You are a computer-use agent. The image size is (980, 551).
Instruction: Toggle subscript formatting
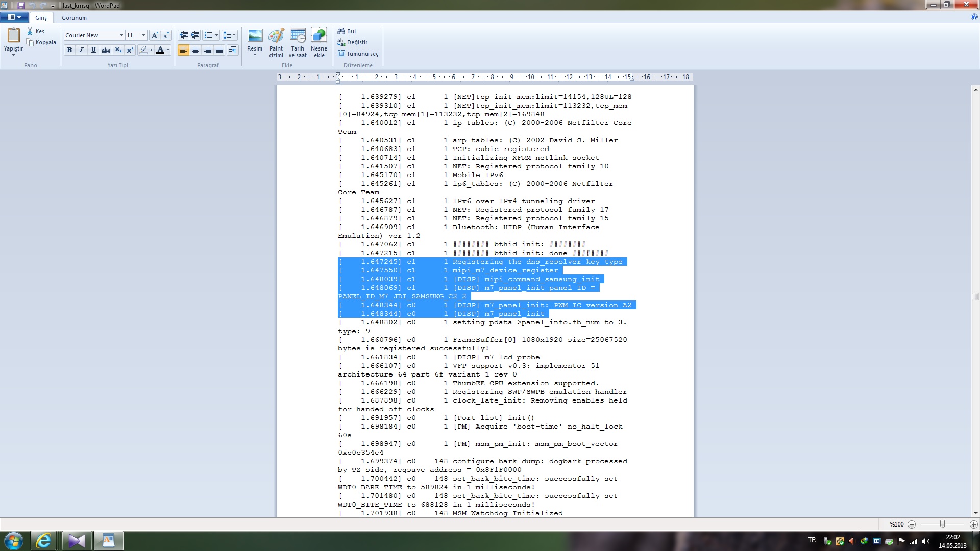(118, 50)
